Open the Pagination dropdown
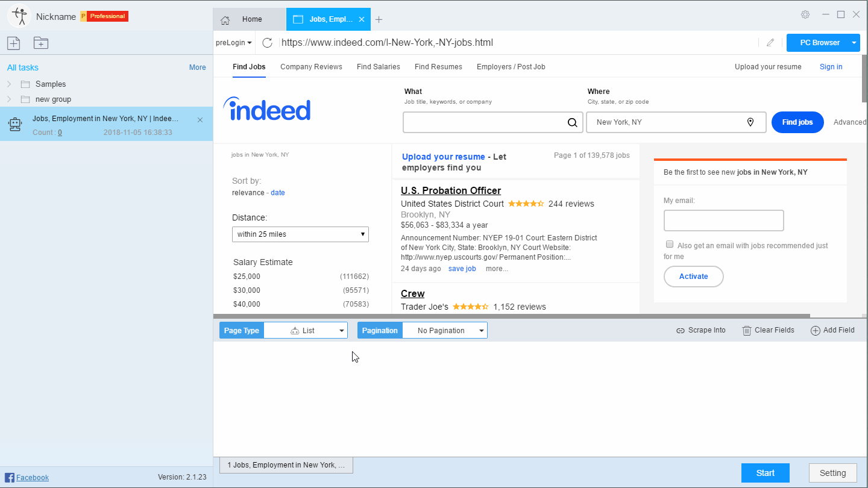 point(444,331)
